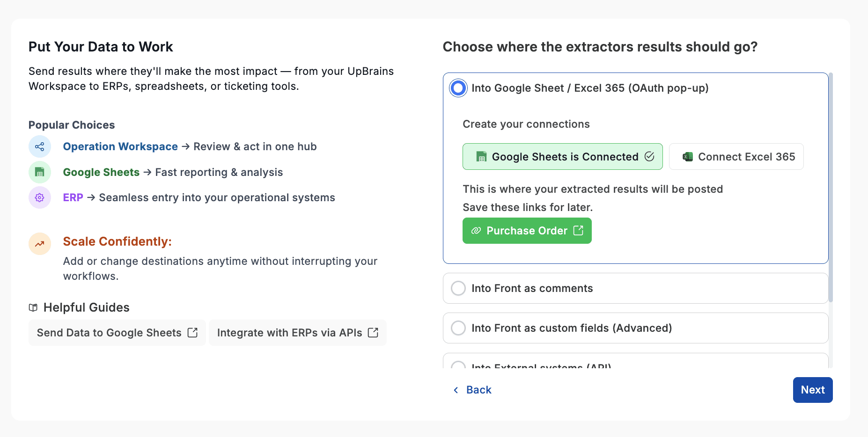Viewport: 868px width, 437px height.
Task: Click Connect Excel 365 button
Action: [736, 157]
